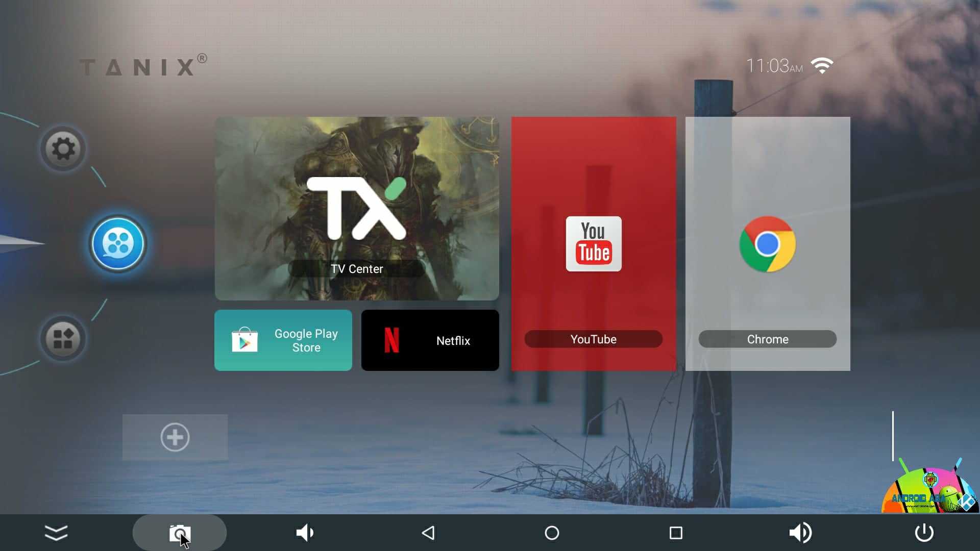Image resolution: width=980 pixels, height=551 pixels.
Task: Click the TV Center label
Action: coord(357,269)
